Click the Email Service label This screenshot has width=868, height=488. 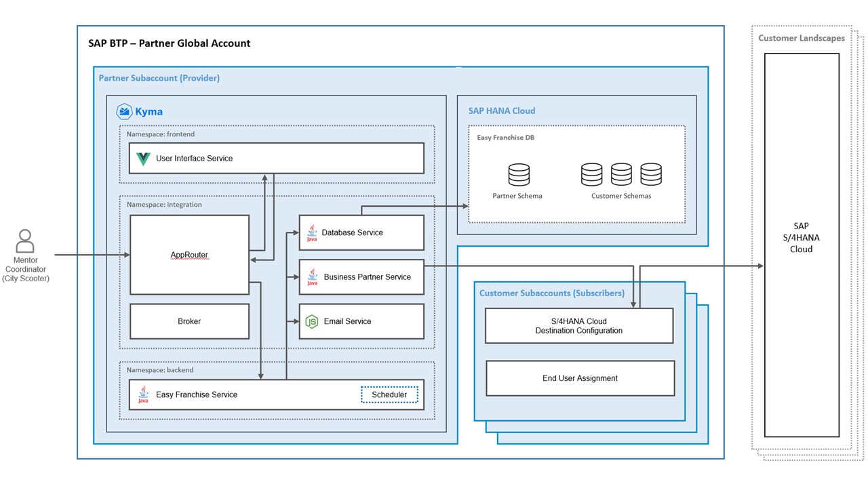point(348,321)
